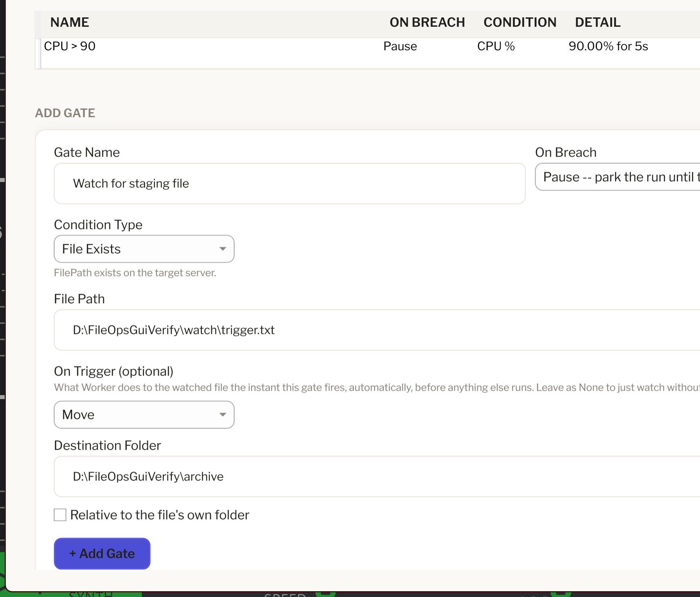The image size is (700, 597).
Task: Click the CONDITION column header
Action: coord(520,22)
